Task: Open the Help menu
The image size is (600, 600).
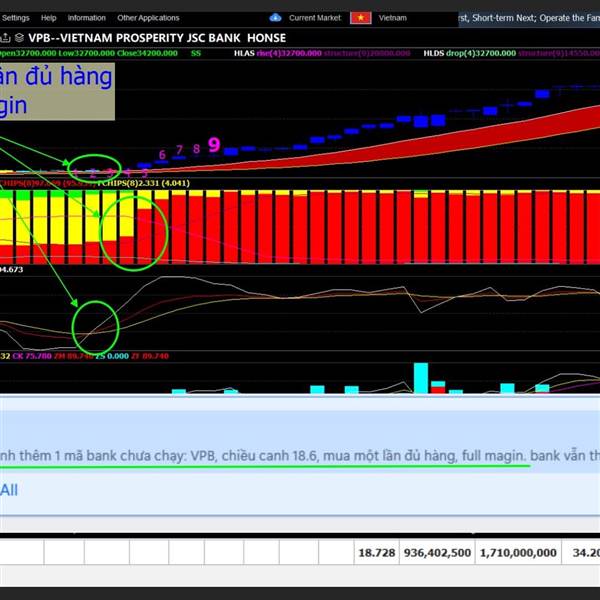Action: tap(49, 18)
